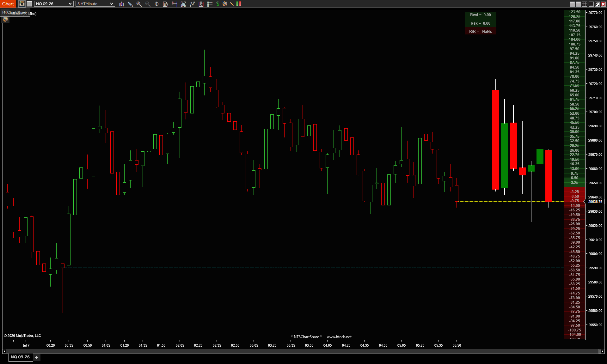Click the HTChartShare tooltip label
607x364 pixels.
(15, 13)
